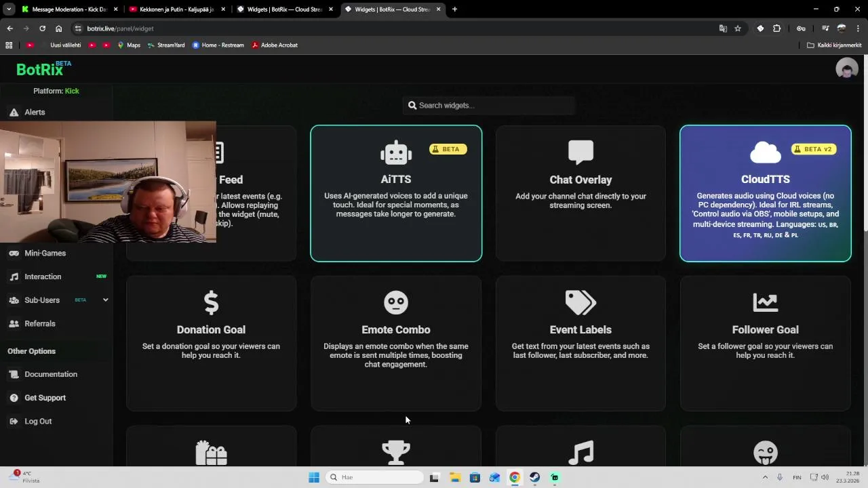Click the Event Labels tag icon

point(580,303)
